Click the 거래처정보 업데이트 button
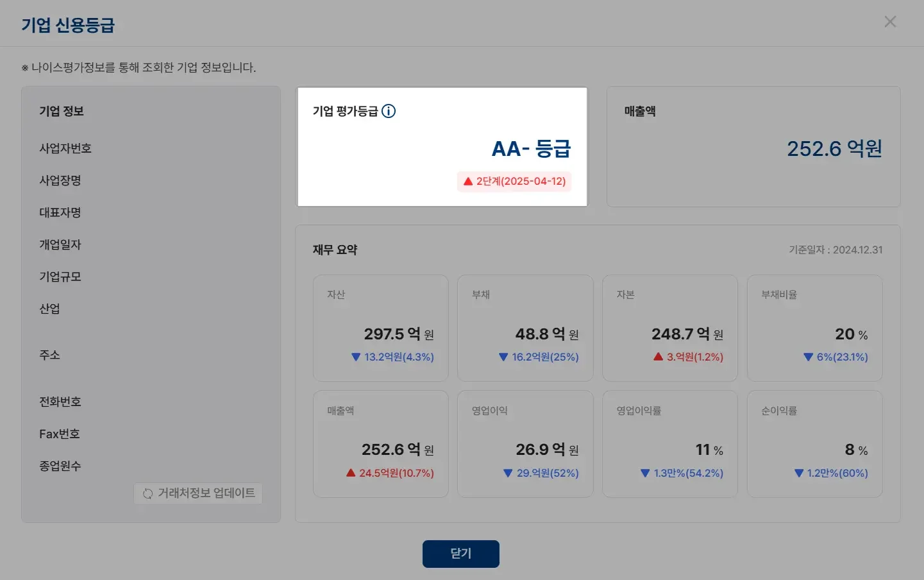Viewport: 924px width, 580px height. coord(198,493)
